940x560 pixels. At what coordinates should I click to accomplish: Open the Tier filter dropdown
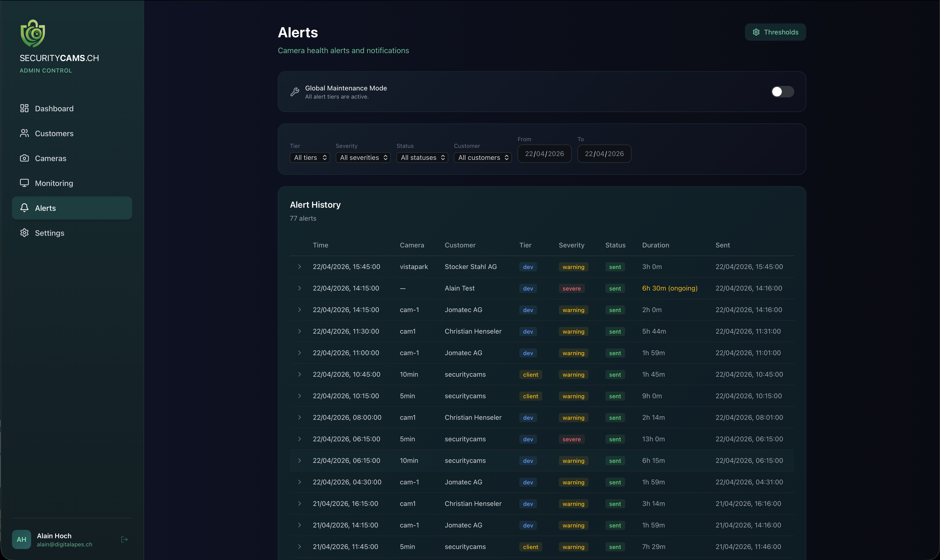point(309,157)
